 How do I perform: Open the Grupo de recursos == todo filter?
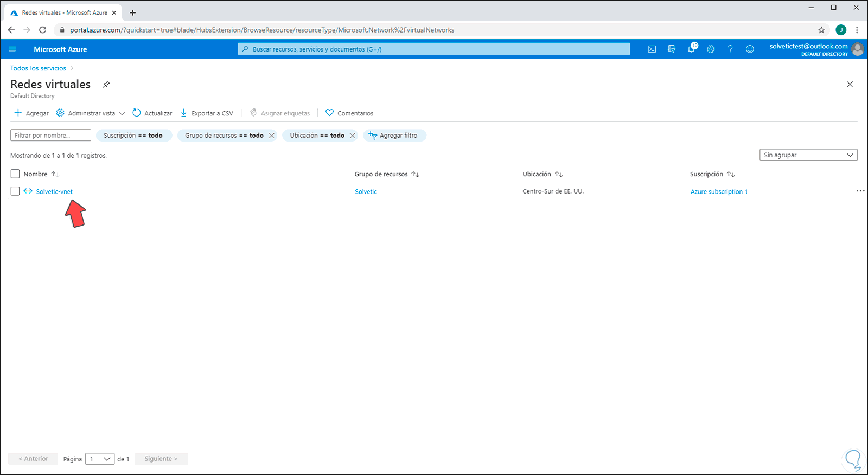click(x=224, y=136)
